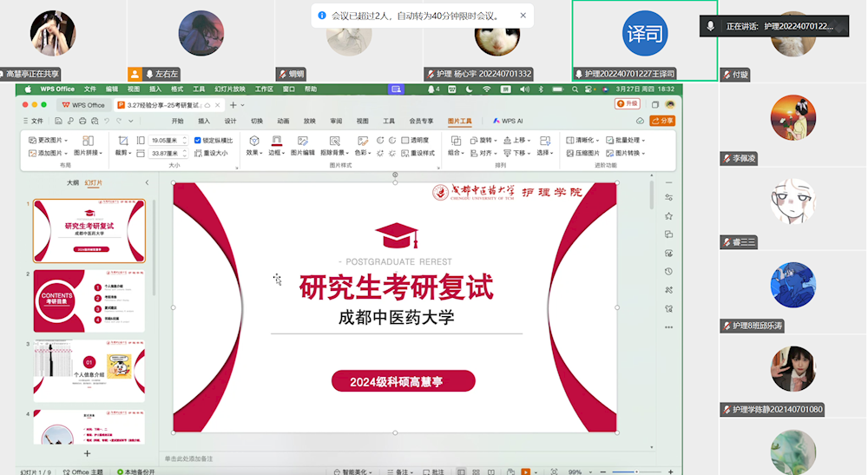868x475 pixels.
Task: Click 单击此处添加备注 notes area
Action: coord(188,459)
